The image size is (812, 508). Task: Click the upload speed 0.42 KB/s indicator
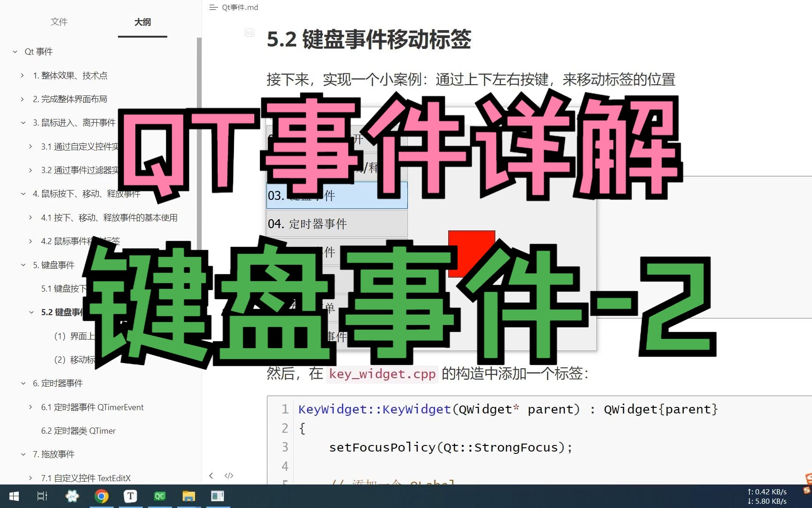pos(767,492)
